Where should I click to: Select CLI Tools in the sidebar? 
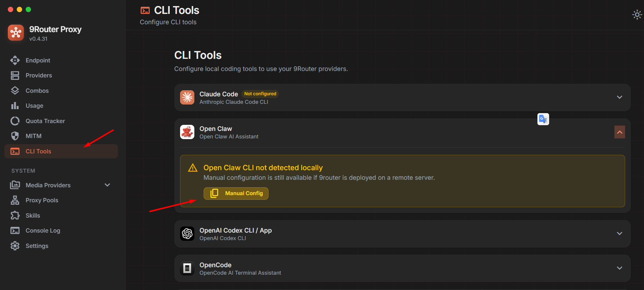click(61, 151)
